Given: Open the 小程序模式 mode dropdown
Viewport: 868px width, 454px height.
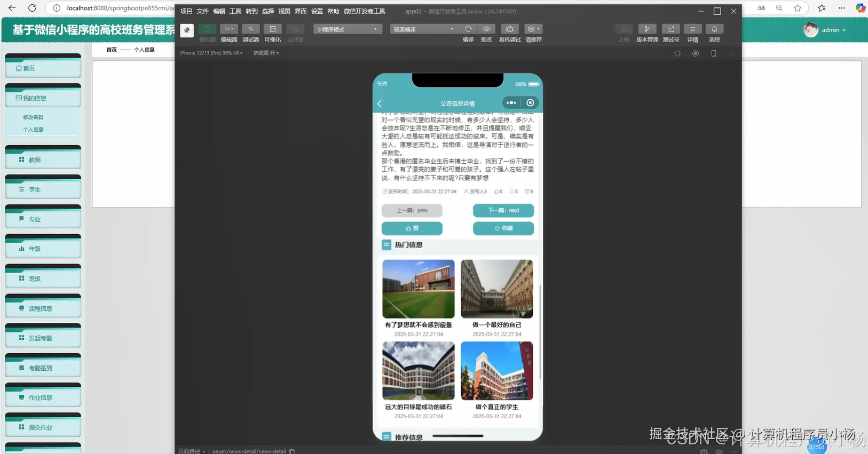Looking at the screenshot, I should point(348,29).
